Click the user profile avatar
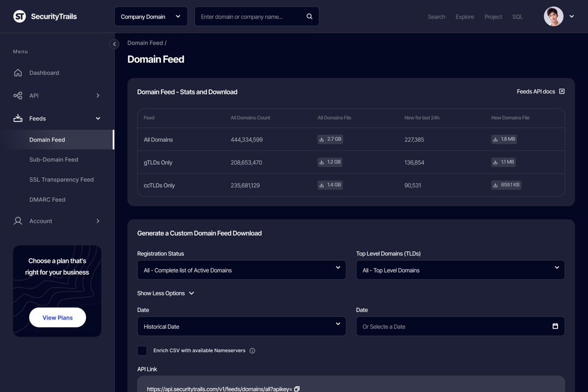Image resolution: width=588 pixels, height=392 pixels. click(x=554, y=16)
